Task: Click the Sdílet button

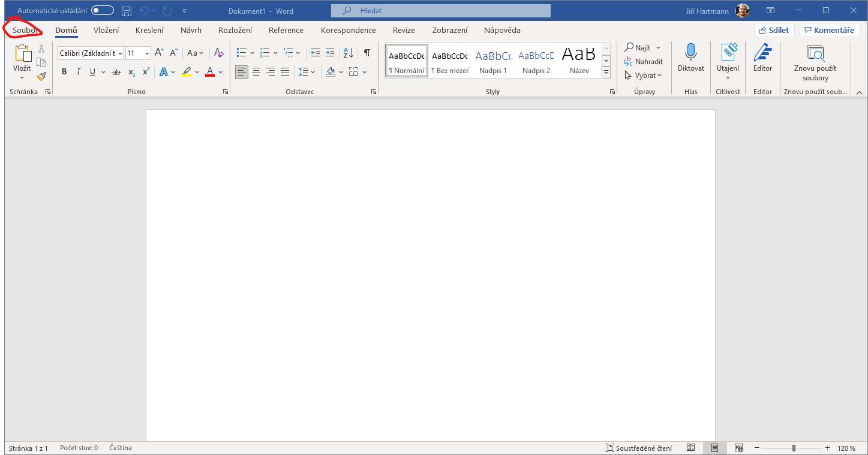Action: click(x=774, y=30)
